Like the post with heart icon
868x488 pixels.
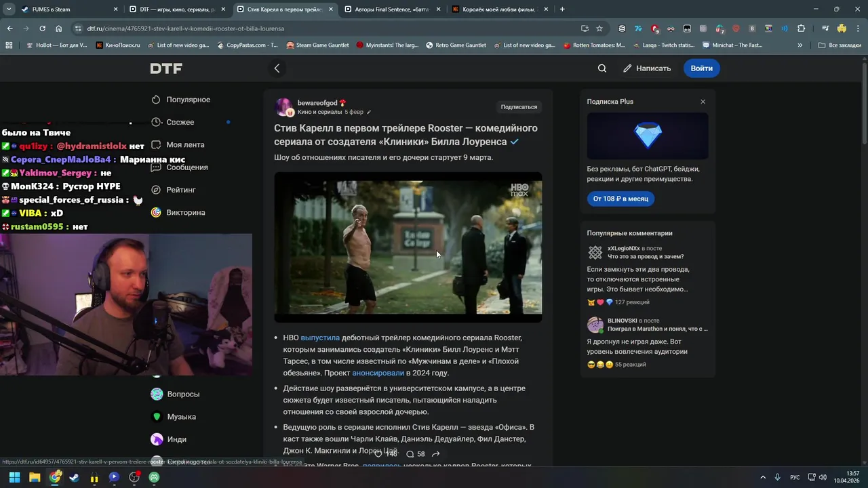[x=378, y=454]
